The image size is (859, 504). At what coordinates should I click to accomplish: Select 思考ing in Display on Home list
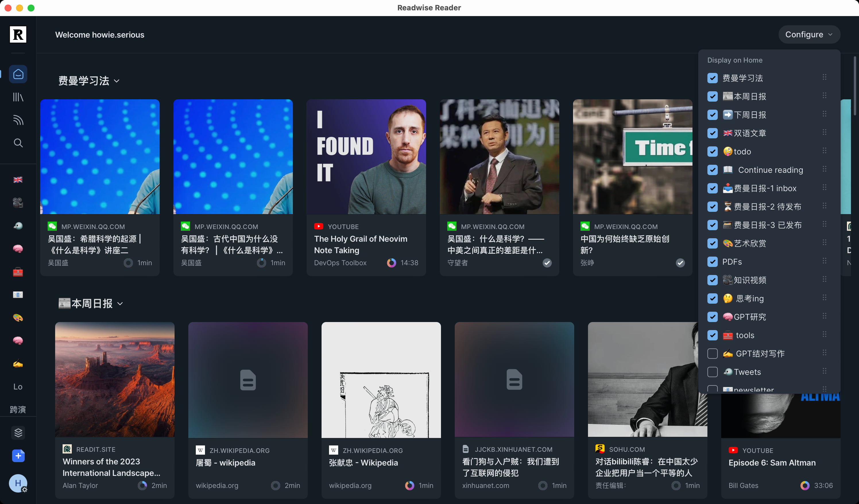click(x=743, y=298)
